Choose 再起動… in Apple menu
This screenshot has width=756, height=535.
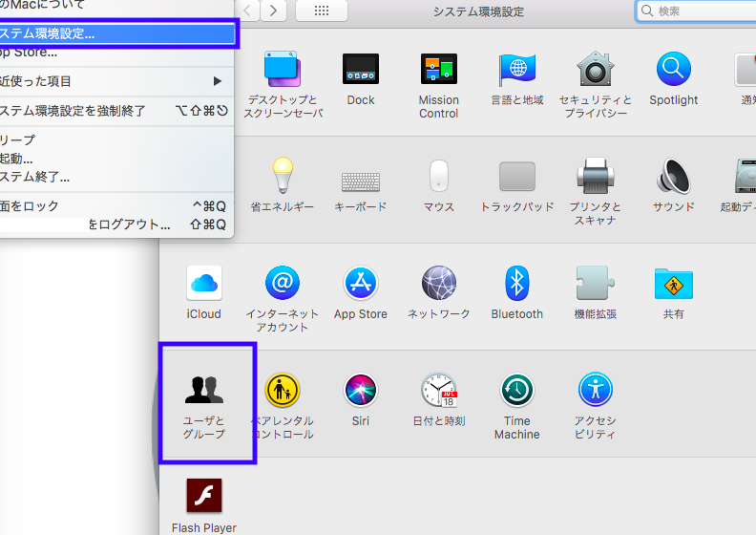(x=117, y=159)
